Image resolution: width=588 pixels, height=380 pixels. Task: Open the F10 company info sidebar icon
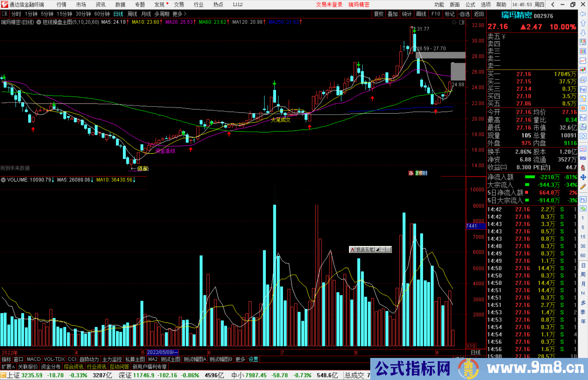(583, 89)
